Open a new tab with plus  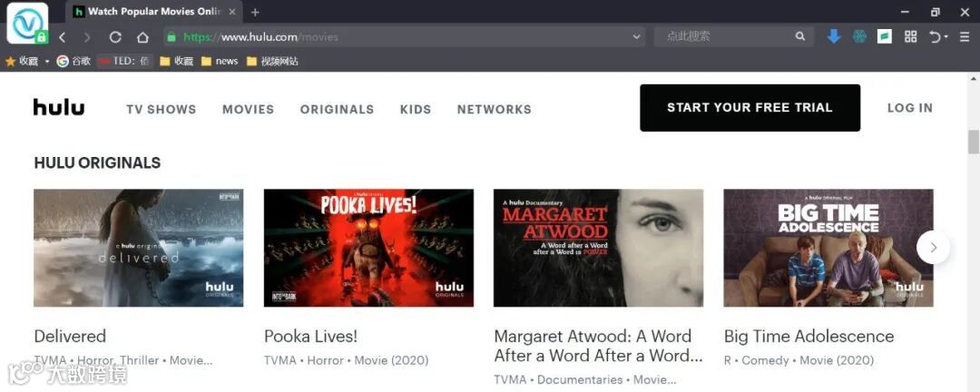click(255, 12)
